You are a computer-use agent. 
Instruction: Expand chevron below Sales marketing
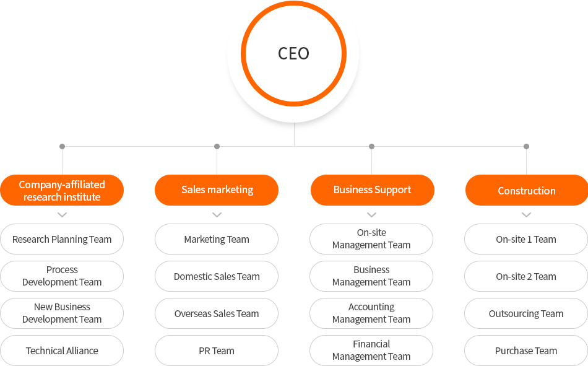[217, 215]
